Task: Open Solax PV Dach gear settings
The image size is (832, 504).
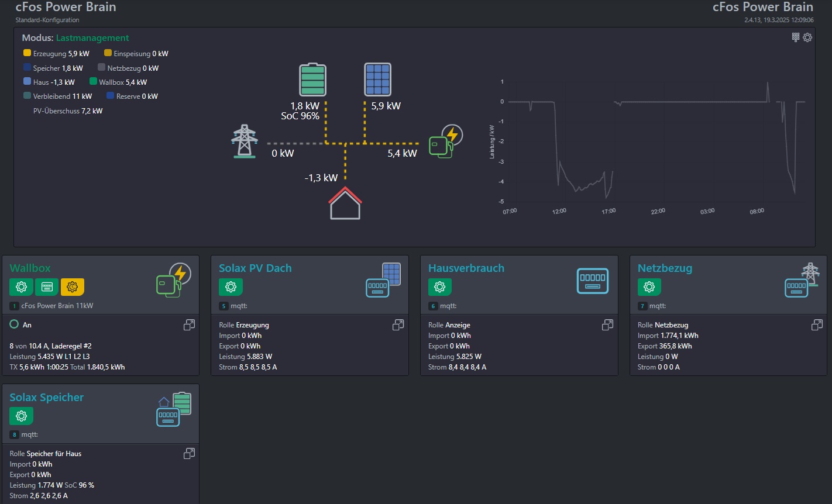Action: [x=231, y=287]
